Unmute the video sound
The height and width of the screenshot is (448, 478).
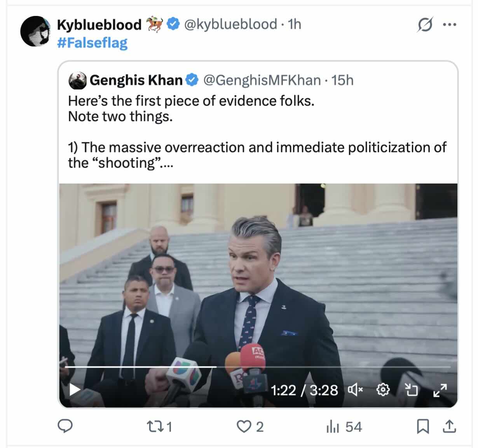355,389
